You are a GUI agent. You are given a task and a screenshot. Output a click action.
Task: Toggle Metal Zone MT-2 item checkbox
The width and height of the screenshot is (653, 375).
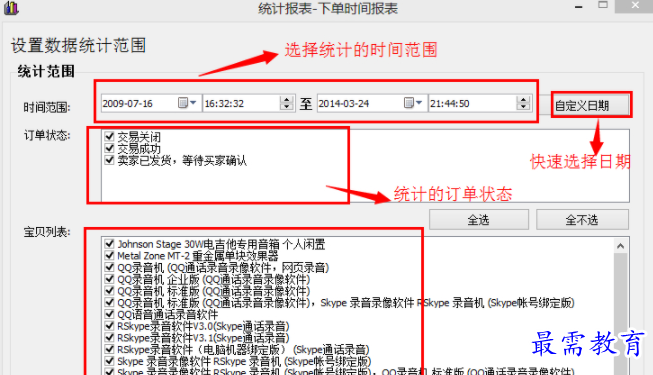pyautogui.click(x=110, y=255)
